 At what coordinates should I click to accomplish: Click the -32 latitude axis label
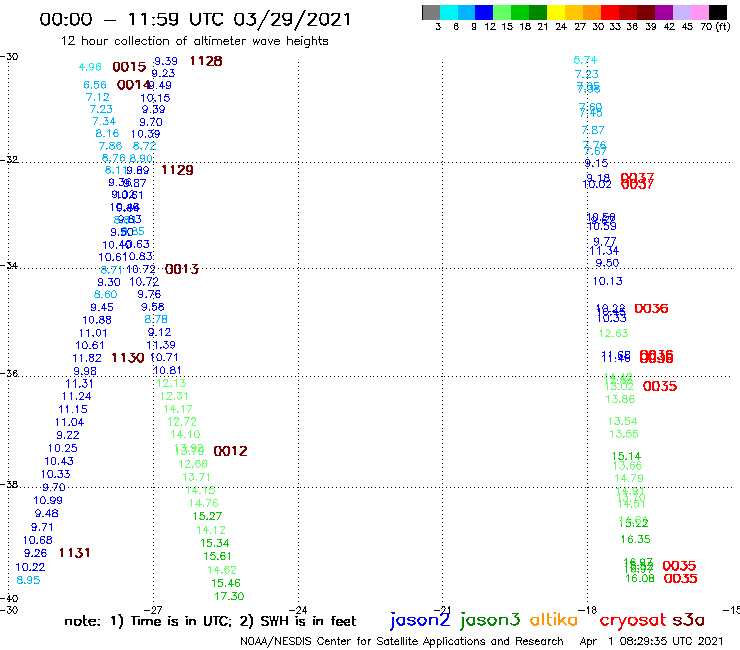[9, 160]
